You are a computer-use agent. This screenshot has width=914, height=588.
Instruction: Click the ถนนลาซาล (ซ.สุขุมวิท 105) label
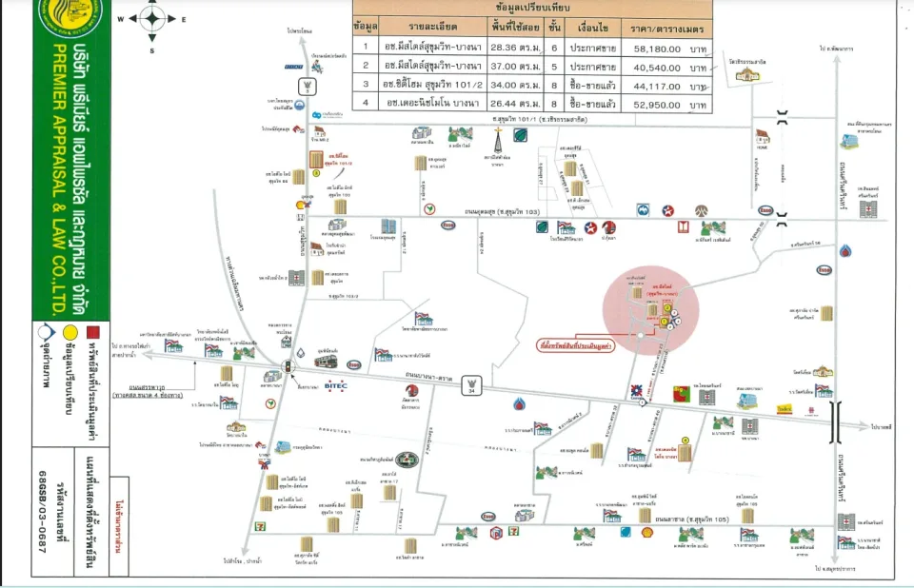pos(692,519)
